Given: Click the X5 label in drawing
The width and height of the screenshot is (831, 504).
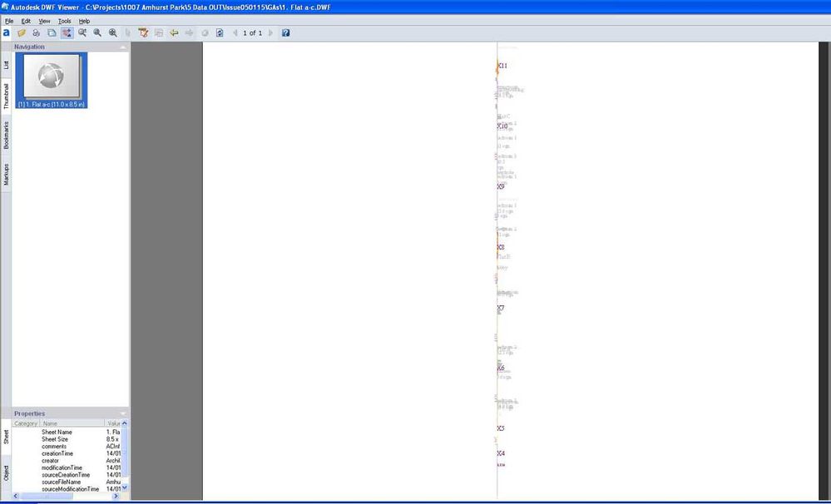Looking at the screenshot, I should (x=501, y=428).
